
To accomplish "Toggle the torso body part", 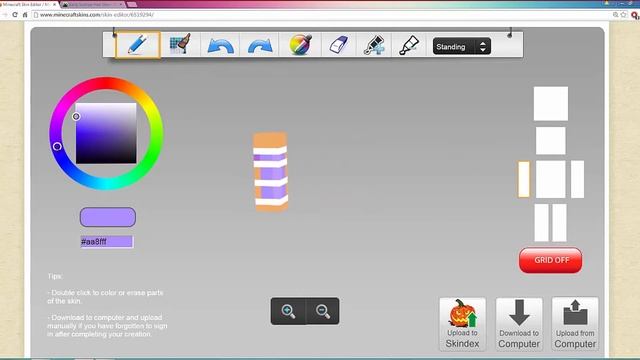I will pos(551,179).
